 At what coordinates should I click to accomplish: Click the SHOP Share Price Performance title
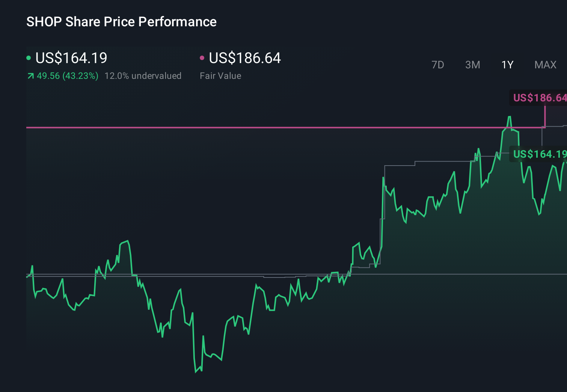[x=121, y=21]
